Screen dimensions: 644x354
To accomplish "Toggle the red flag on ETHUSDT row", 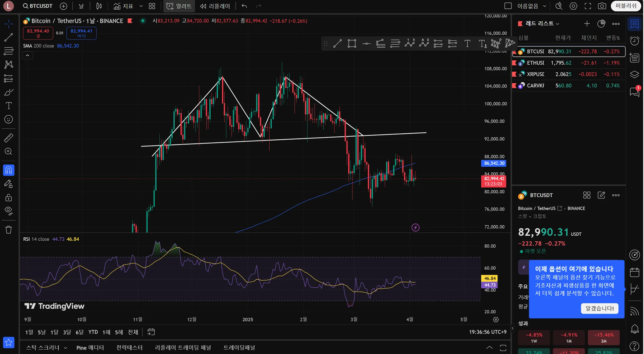I will 514,63.
